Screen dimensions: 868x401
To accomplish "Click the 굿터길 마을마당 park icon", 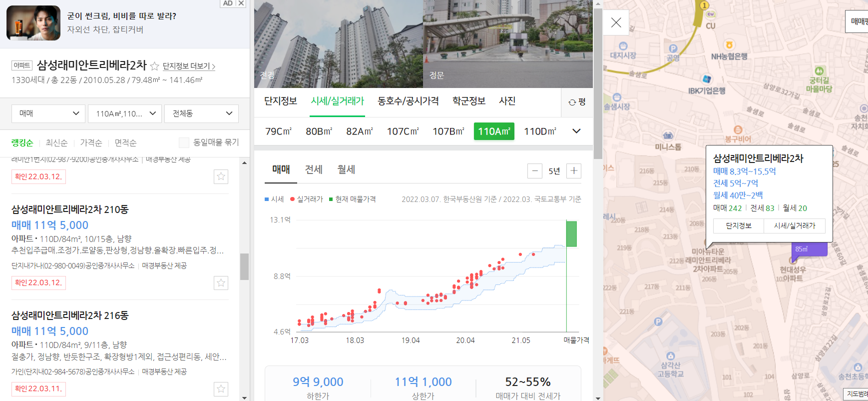I will point(819,71).
